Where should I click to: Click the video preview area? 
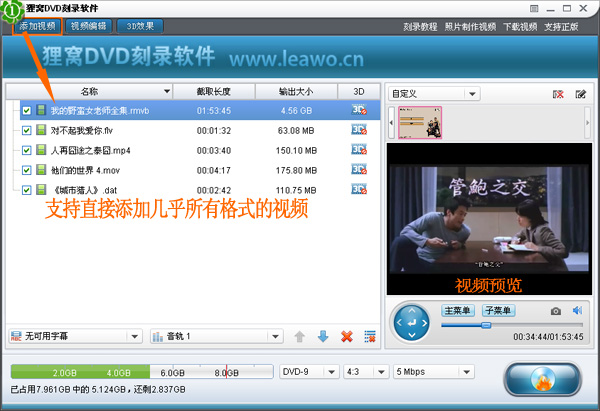[489, 219]
